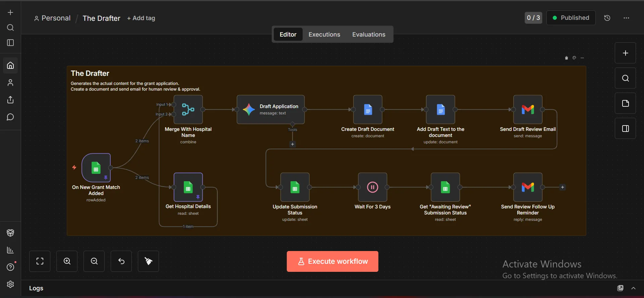This screenshot has width=644, height=298.
Task: Zoom out on the canvas
Action: point(94,261)
